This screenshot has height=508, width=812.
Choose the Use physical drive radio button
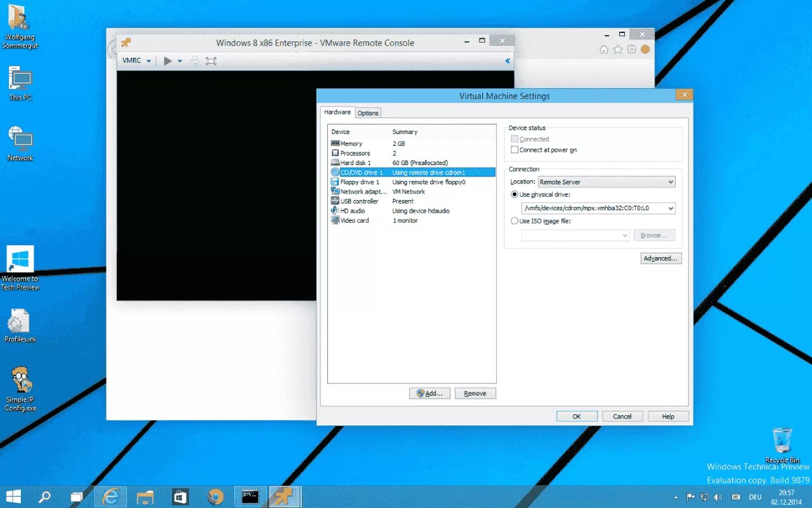pos(514,194)
